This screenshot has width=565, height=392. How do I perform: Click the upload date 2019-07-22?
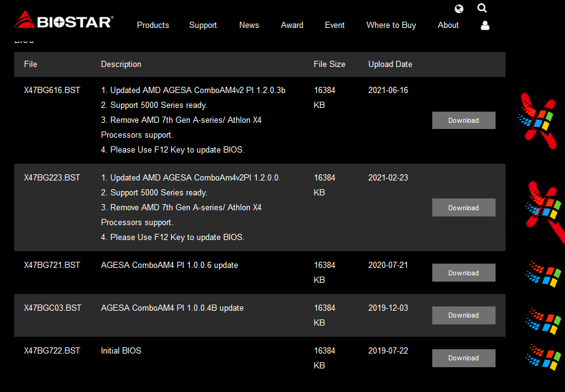388,350
